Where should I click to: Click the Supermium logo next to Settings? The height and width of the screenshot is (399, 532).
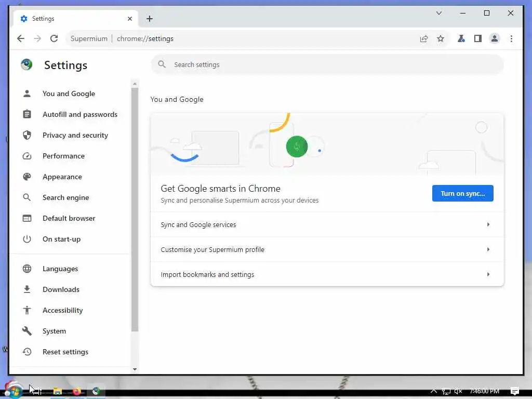[26, 64]
